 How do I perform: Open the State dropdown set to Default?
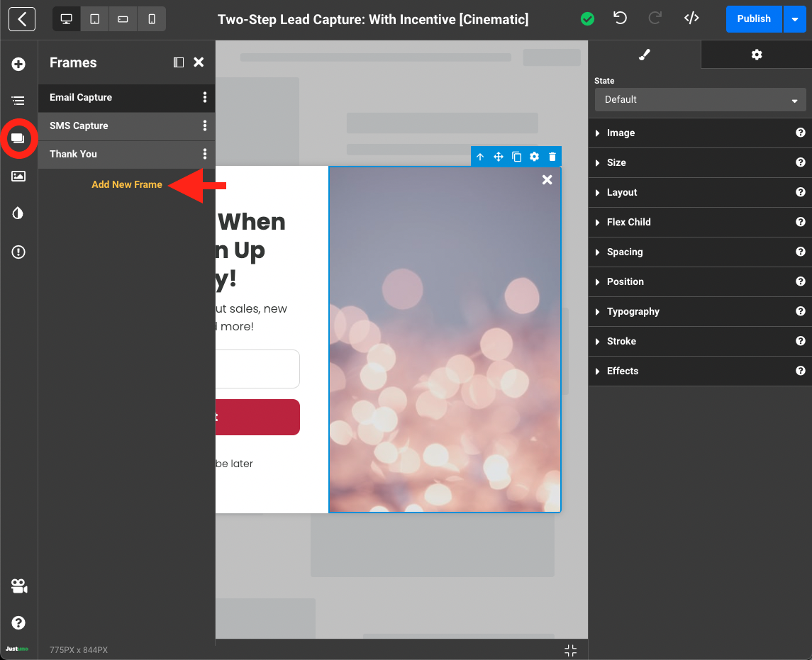pyautogui.click(x=700, y=100)
